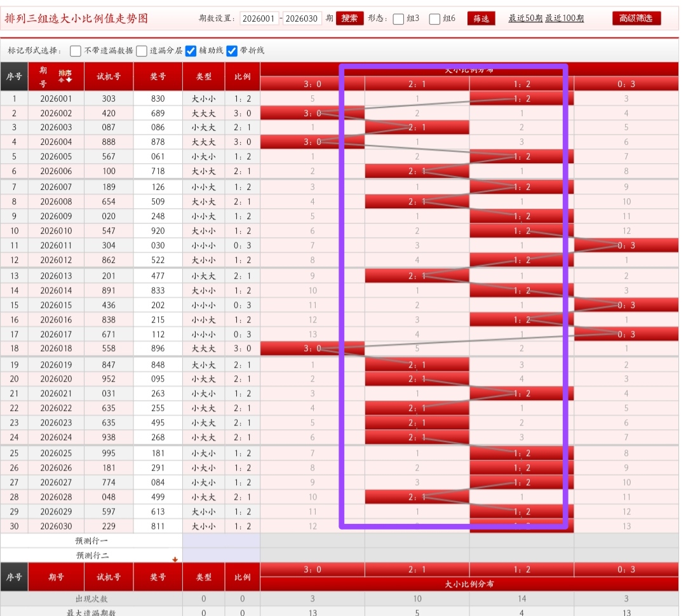This screenshot has width=686, height=616.
Task: Click the red down arrow beside 预测行二
Action: (x=175, y=559)
